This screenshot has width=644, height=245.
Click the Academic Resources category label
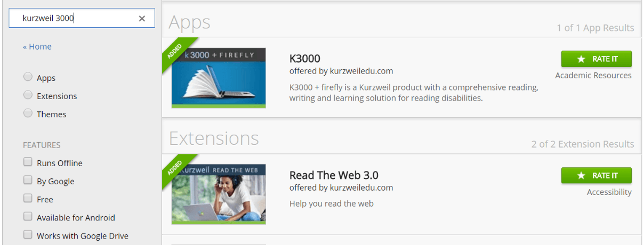[593, 76]
